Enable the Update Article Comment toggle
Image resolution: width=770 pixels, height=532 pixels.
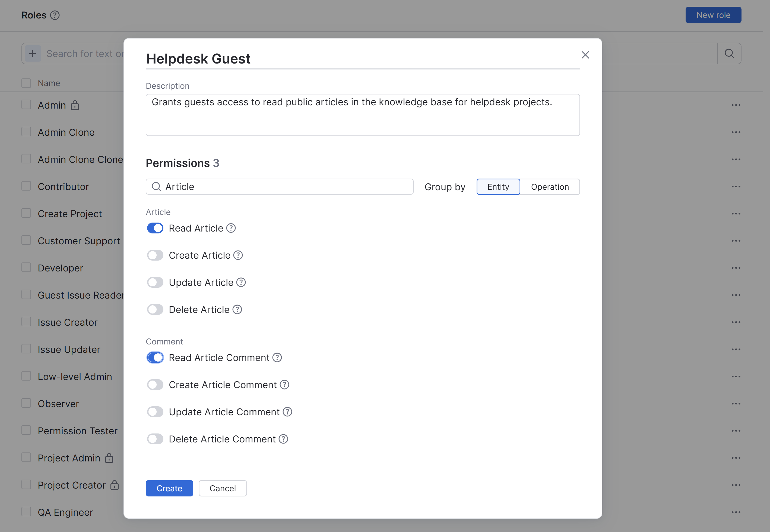155,412
